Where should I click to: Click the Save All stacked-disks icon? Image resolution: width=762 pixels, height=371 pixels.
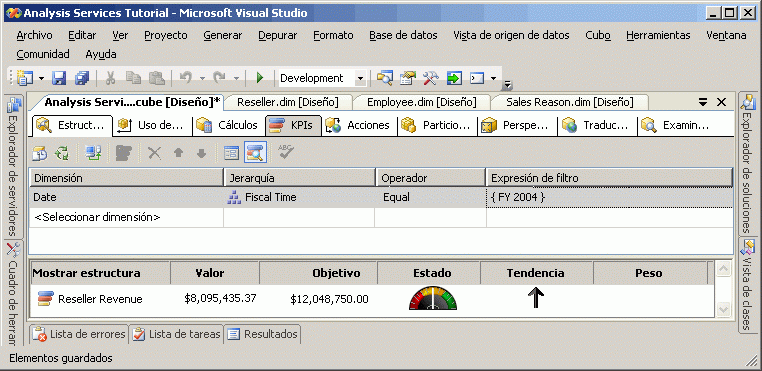point(81,78)
